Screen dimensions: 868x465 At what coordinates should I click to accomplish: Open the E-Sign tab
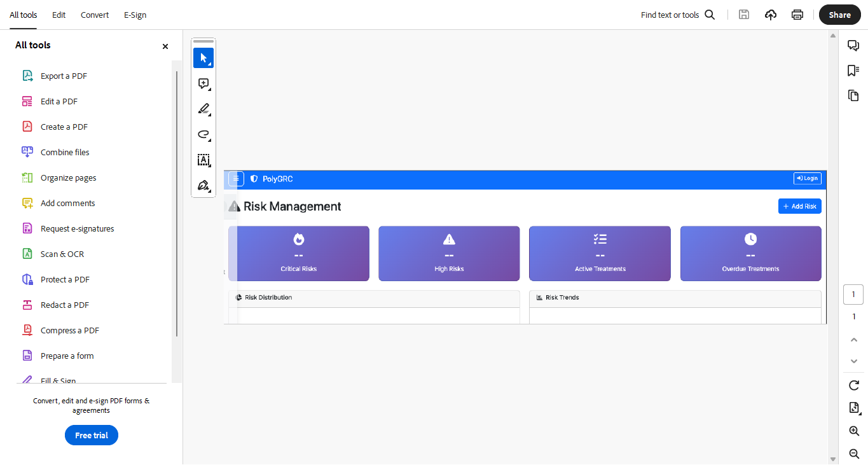pos(135,15)
